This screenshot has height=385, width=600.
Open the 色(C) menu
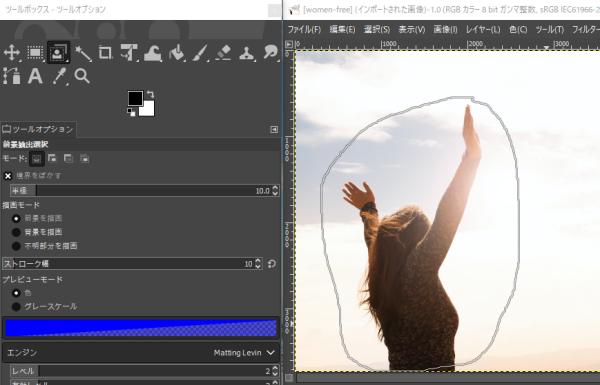(x=518, y=29)
